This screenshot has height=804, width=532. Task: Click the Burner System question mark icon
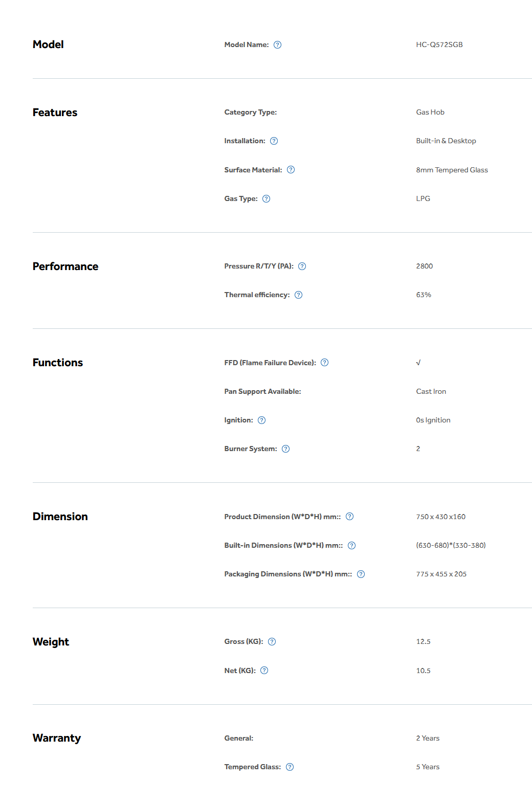[x=286, y=449]
